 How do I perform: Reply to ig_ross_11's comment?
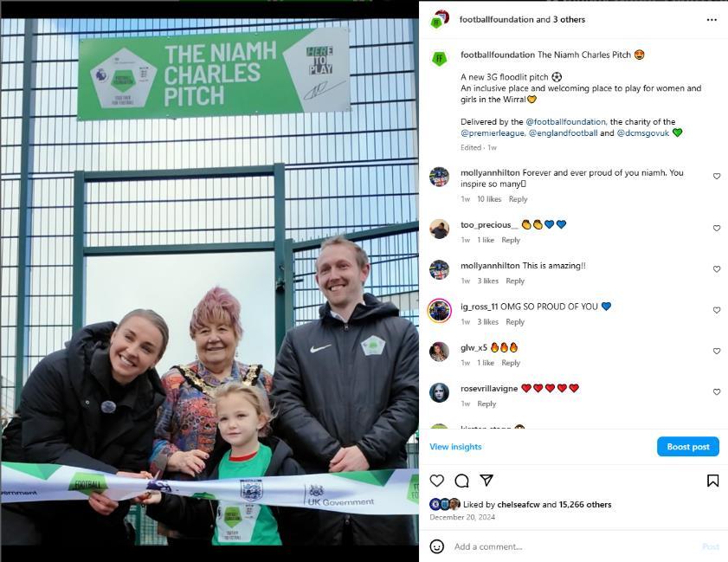tap(515, 321)
